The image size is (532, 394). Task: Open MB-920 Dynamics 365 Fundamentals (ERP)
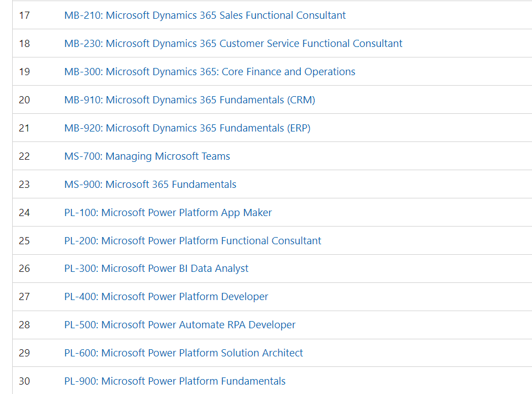coord(187,128)
